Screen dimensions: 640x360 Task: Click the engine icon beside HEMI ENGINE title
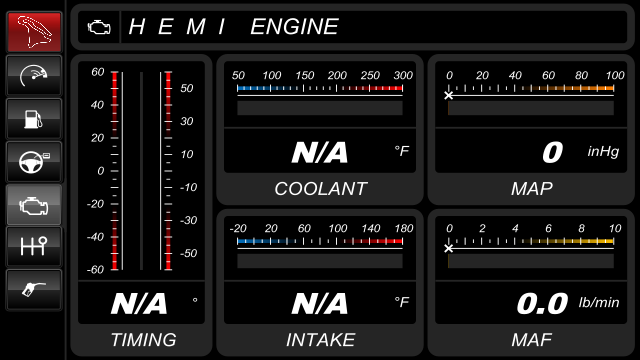coord(99,27)
